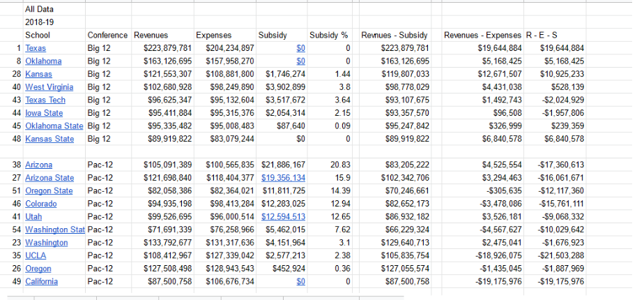Follow the Oregon State link

(x=48, y=191)
